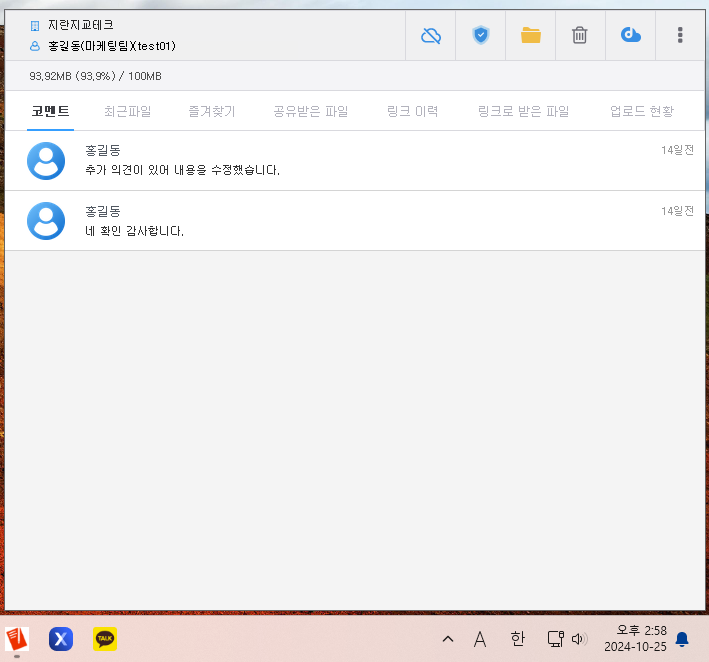
Task: Open the trash bin
Action: [x=580, y=35]
